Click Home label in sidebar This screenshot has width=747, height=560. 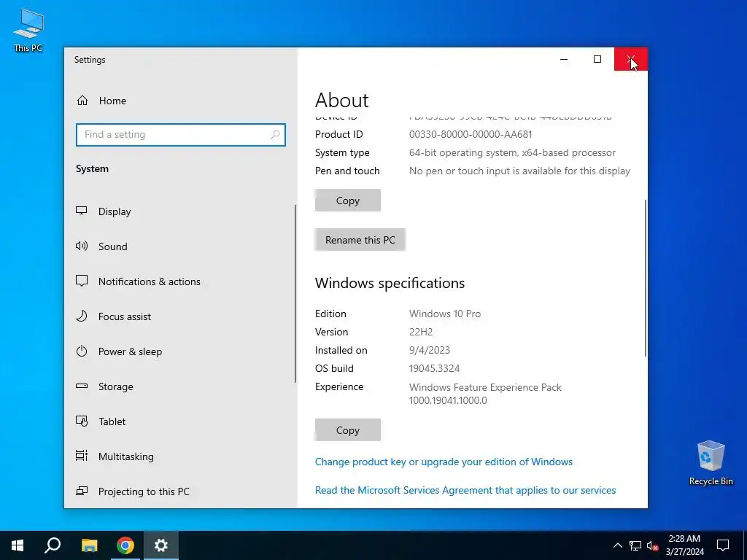click(112, 101)
